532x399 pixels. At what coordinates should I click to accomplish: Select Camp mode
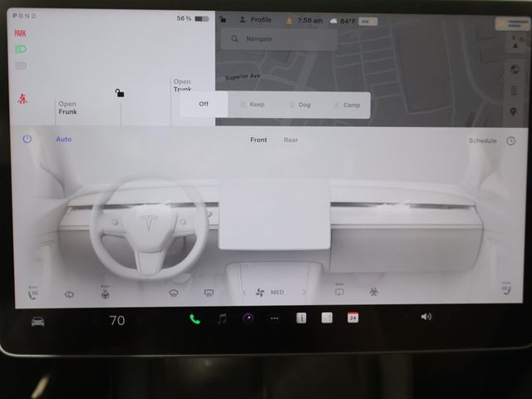click(x=347, y=106)
